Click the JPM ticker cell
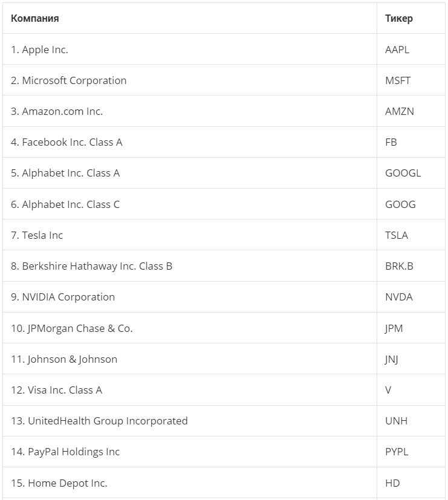 click(394, 328)
